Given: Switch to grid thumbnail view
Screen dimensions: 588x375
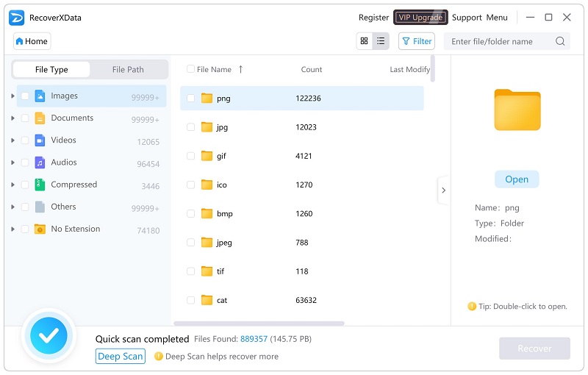Looking at the screenshot, I should [x=365, y=41].
